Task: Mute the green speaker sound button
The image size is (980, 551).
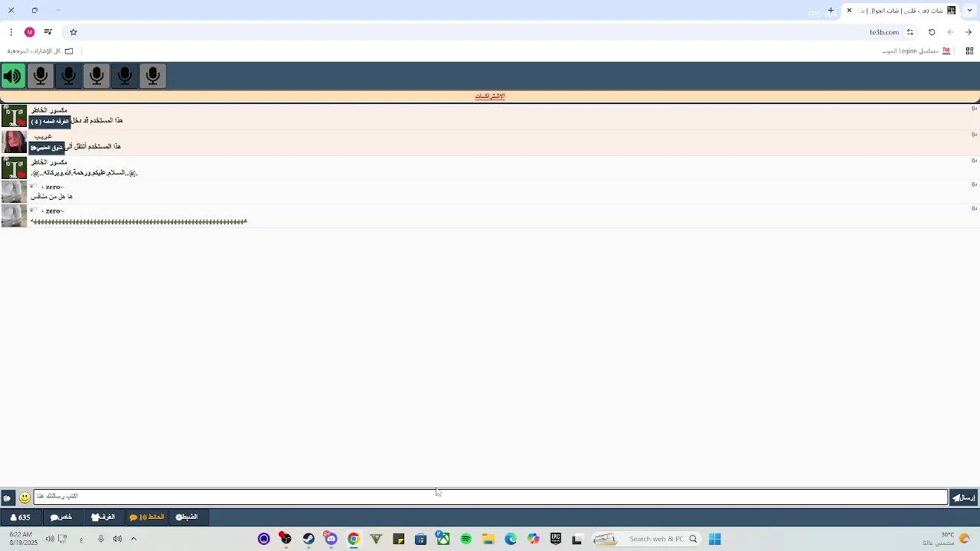Action: 13,76
